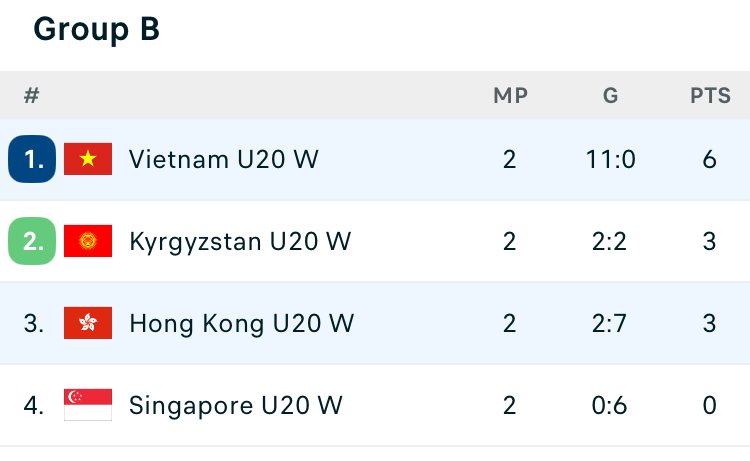Screen dimensions: 750x461
Task: Click the blue rank 1 badge
Action: pyautogui.click(x=32, y=159)
